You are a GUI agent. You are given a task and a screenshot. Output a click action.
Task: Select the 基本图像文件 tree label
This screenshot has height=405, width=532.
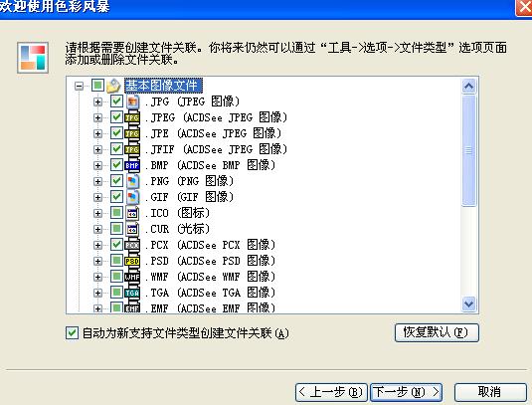tap(163, 86)
